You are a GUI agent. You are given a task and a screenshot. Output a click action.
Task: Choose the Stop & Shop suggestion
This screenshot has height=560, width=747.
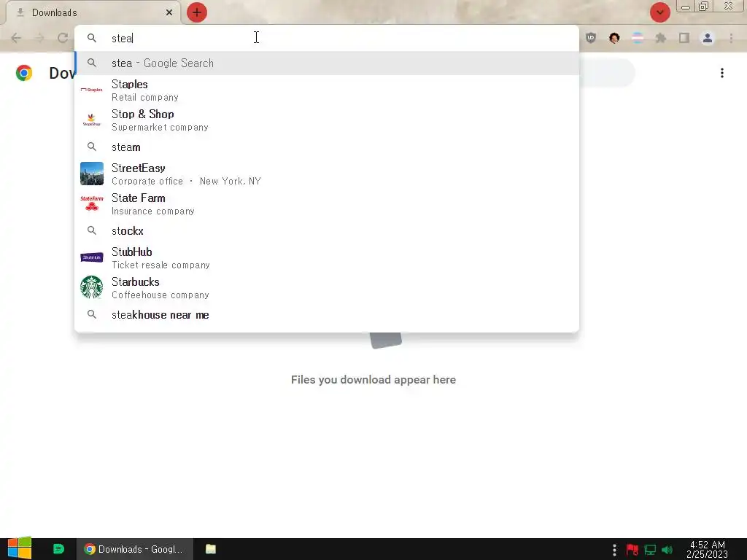327,120
